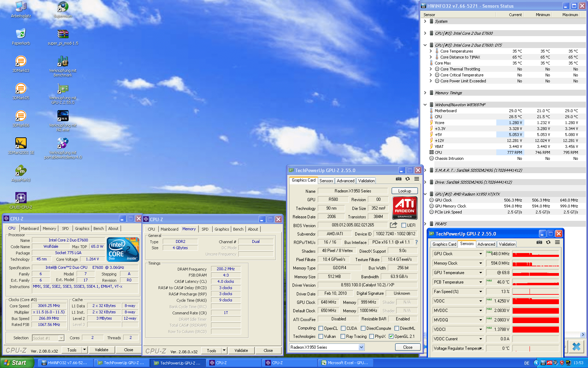Open the super_pi_mod-1.5 archive icon
Screen dimensions: 588x368
click(63, 34)
